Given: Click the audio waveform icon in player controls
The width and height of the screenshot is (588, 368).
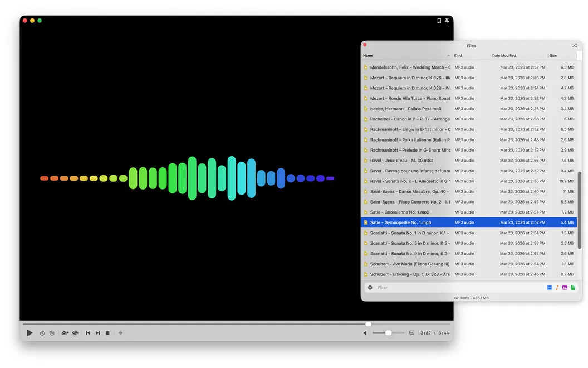Looking at the screenshot, I should 121,333.
